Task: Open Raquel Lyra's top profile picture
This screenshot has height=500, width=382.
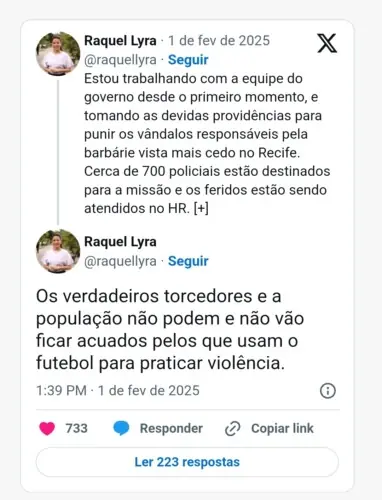Action: coord(58,54)
